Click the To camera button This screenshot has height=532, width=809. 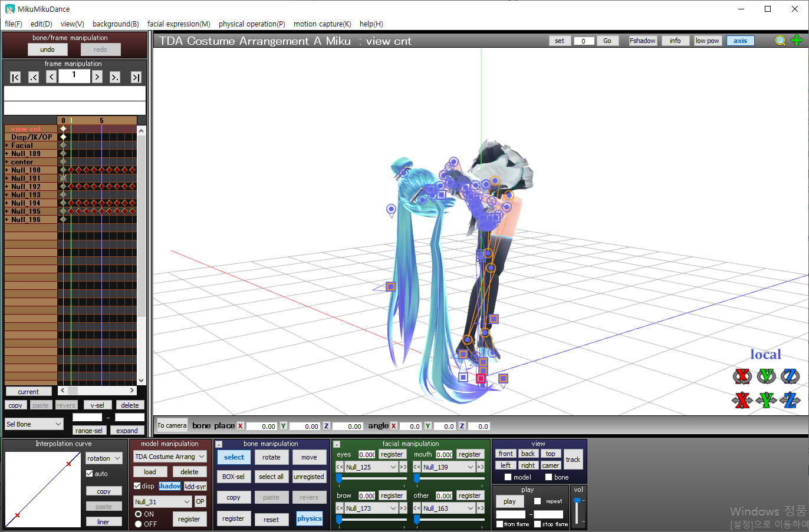click(172, 425)
